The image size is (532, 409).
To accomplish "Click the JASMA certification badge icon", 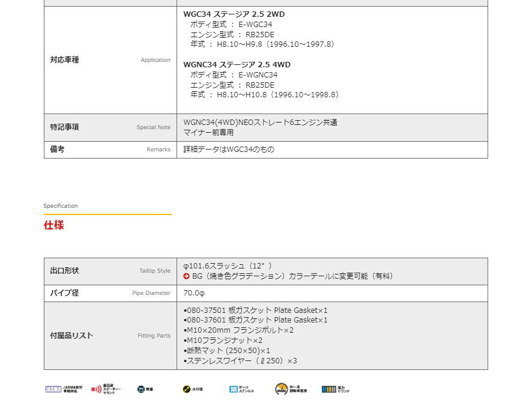I will click(53, 389).
